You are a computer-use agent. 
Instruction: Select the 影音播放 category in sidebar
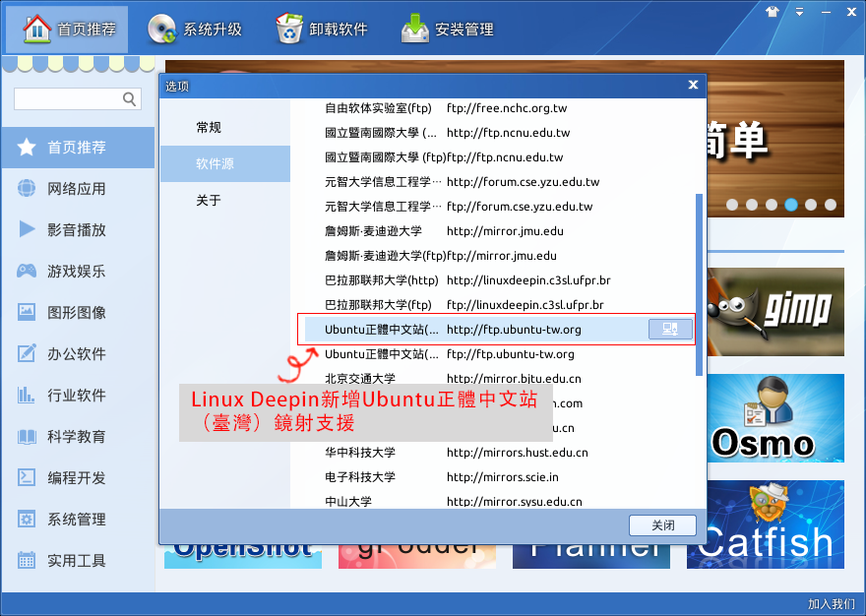(78, 230)
